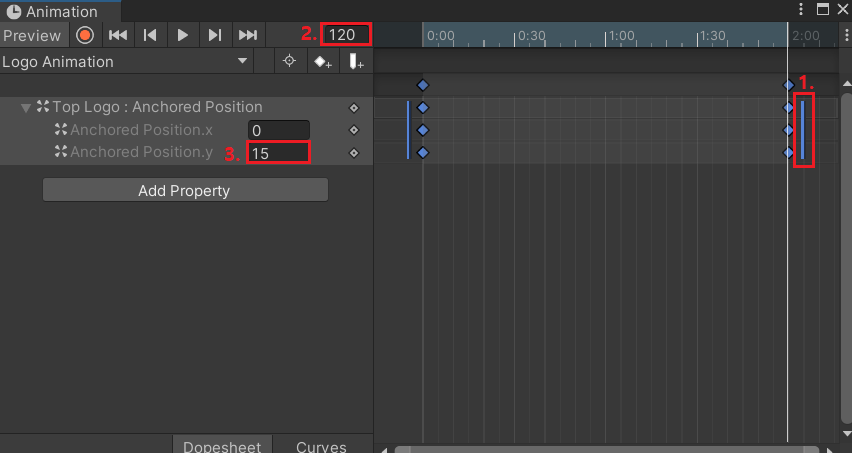Click the vertical scrollbar down arrow
The width and height of the screenshot is (852, 453).
[x=847, y=433]
